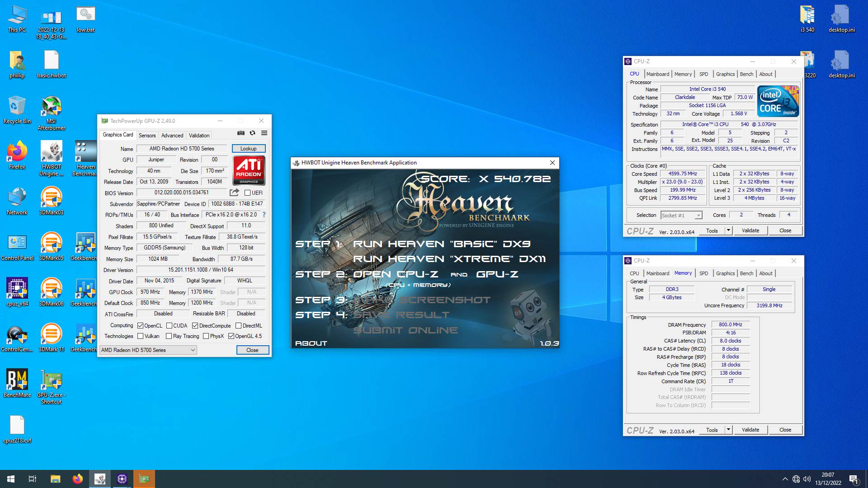Click the Bus Interface question mark icon
The height and width of the screenshot is (488, 868).
click(x=264, y=215)
